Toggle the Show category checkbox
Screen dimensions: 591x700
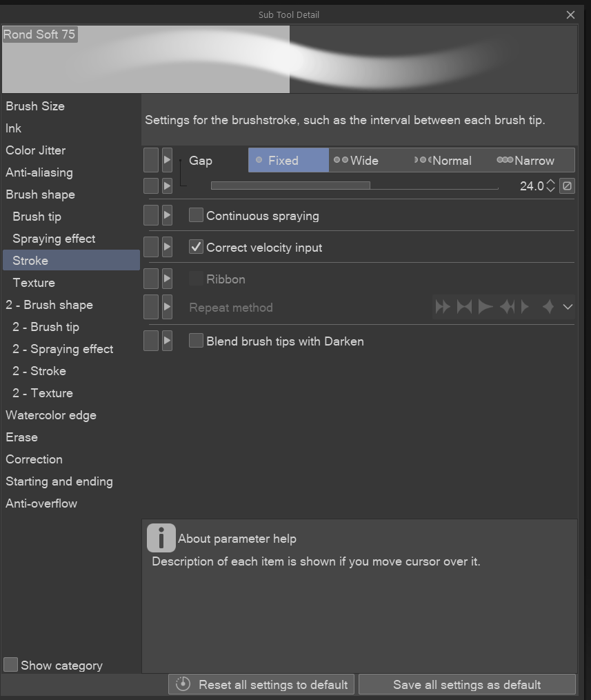point(11,665)
